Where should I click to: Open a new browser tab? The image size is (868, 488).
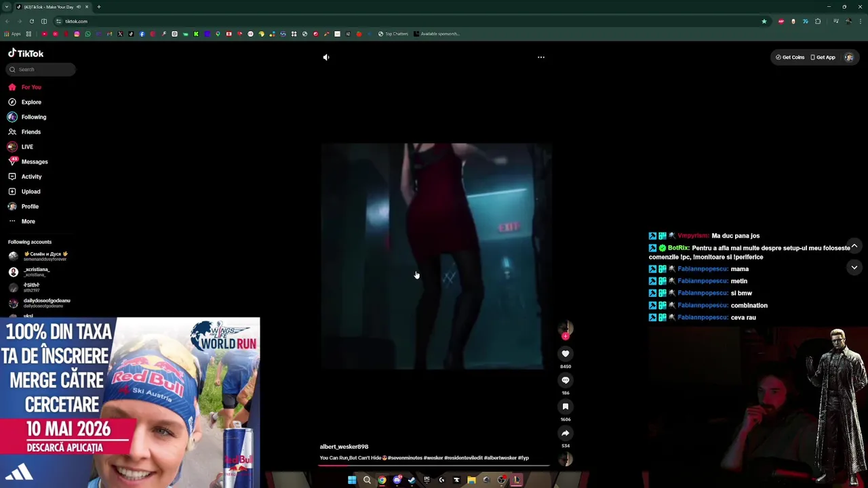[x=98, y=7]
